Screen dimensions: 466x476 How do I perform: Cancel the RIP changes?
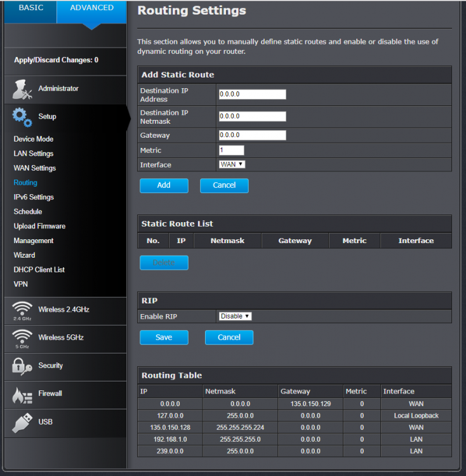tap(229, 338)
